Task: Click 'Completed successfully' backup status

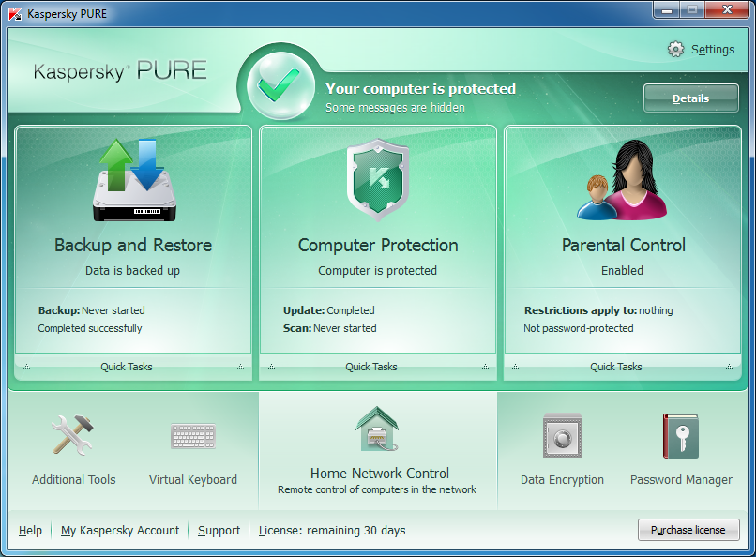Action: [90, 328]
